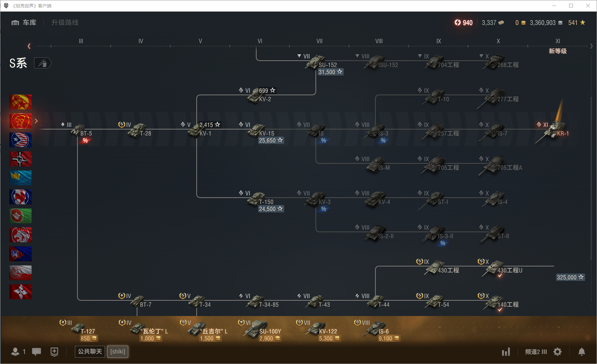Expand the selected nation arrow
597x364 pixels.
click(x=36, y=121)
